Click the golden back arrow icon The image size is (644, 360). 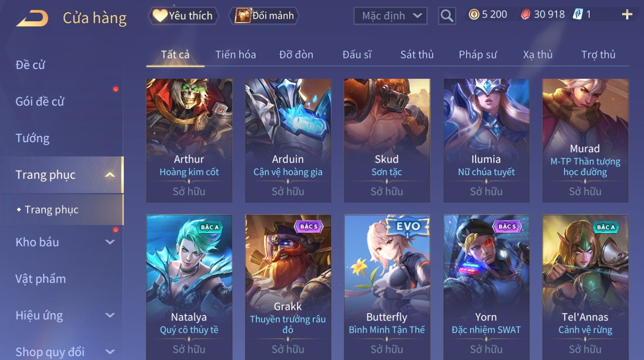33,18
